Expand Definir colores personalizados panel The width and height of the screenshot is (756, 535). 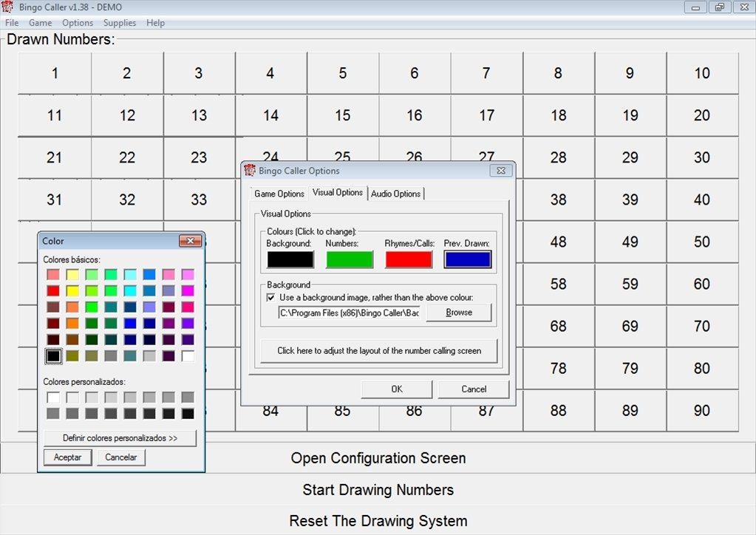pyautogui.click(x=120, y=438)
